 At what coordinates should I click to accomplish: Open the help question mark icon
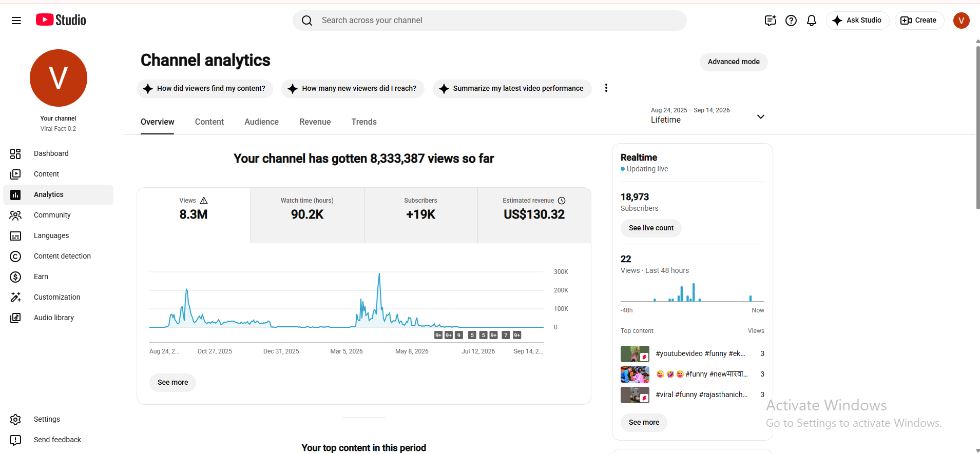791,21
